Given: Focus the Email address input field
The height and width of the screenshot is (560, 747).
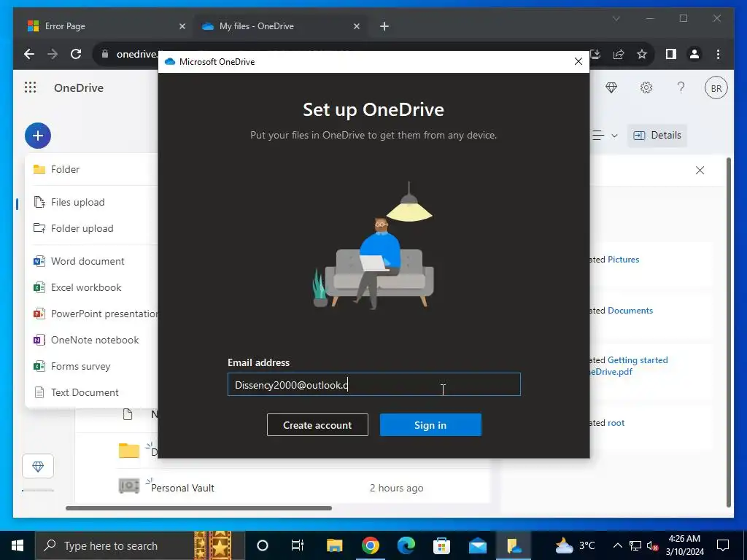Looking at the screenshot, I should pos(374,384).
